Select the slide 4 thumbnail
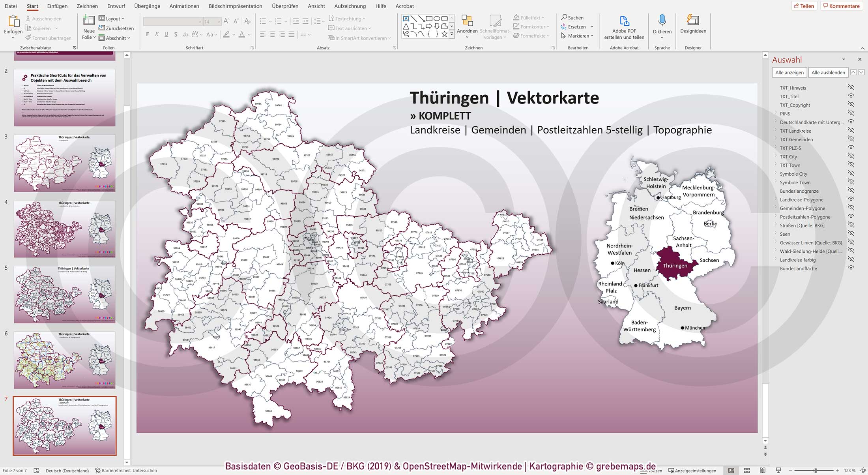Screen dimensions: 868x475 coord(65,229)
